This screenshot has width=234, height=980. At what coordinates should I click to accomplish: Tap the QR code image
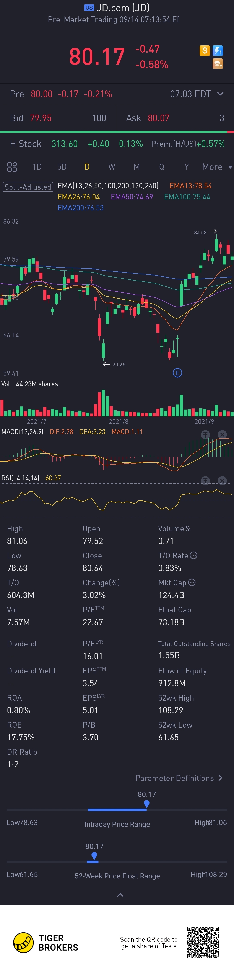[x=203, y=942]
